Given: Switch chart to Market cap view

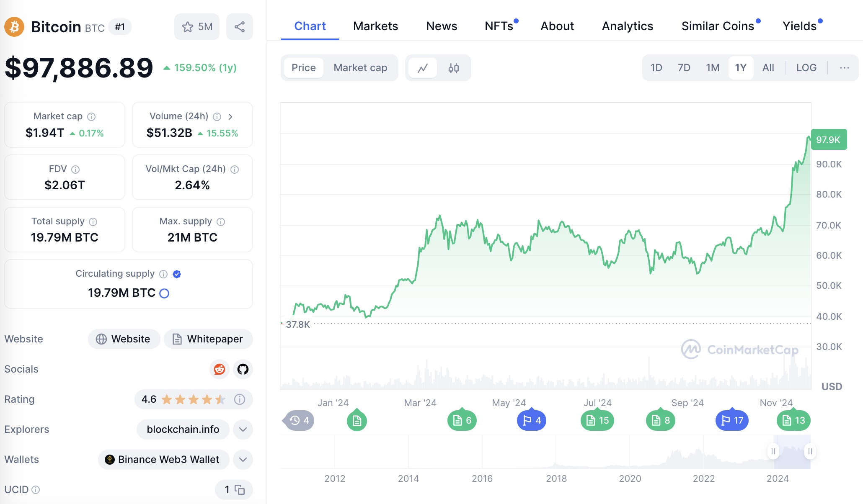Looking at the screenshot, I should tap(360, 68).
